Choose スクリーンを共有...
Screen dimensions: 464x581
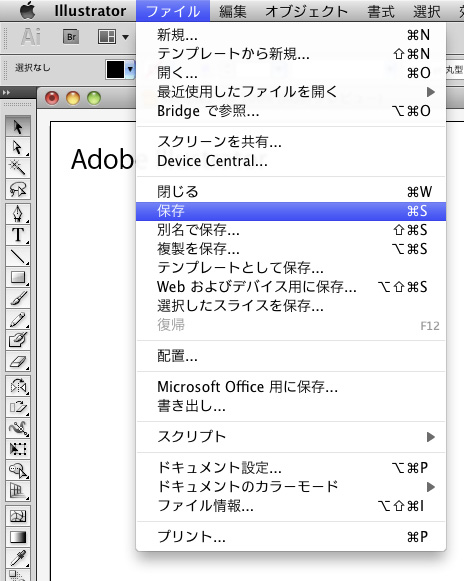tap(291, 142)
